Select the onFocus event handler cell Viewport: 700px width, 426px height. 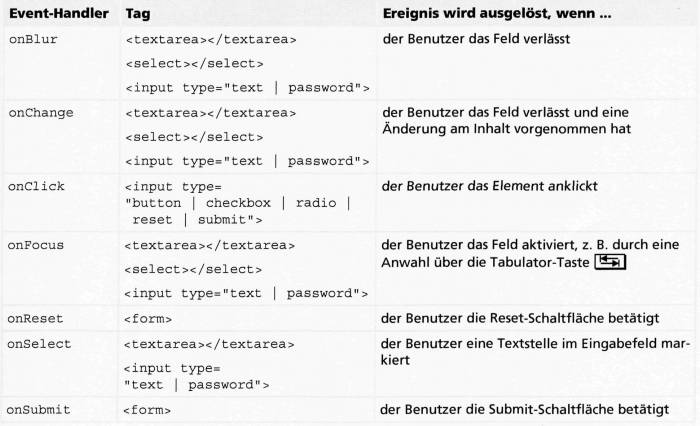36,245
